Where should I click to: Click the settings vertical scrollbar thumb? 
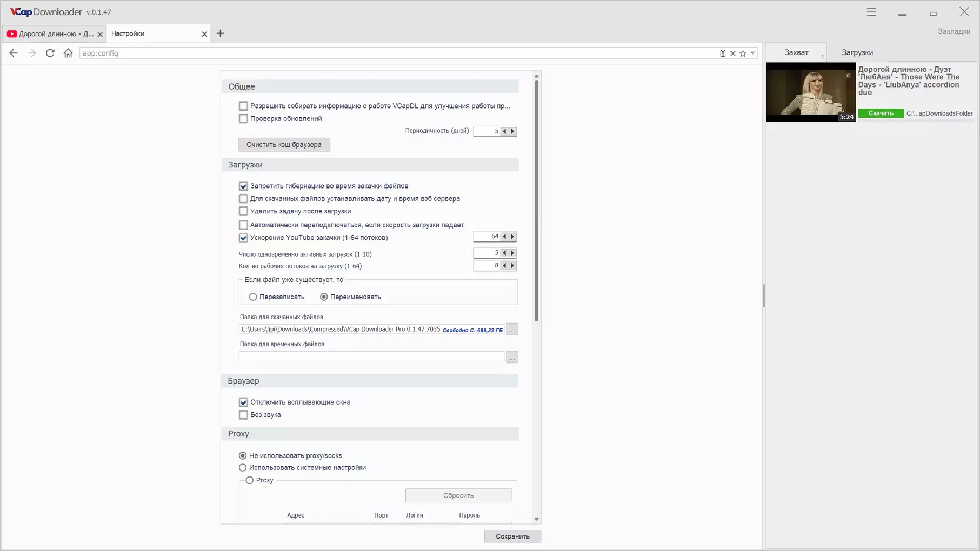(536, 201)
